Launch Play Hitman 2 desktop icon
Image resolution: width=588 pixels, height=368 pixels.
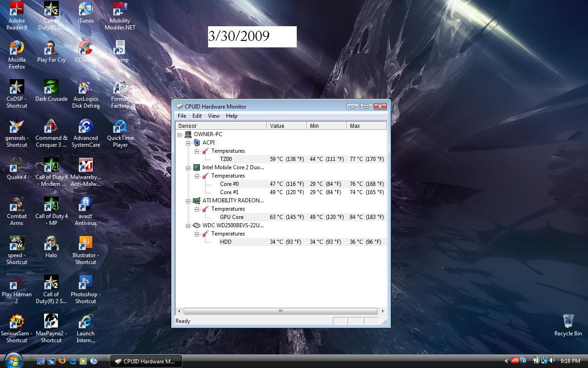(x=17, y=289)
